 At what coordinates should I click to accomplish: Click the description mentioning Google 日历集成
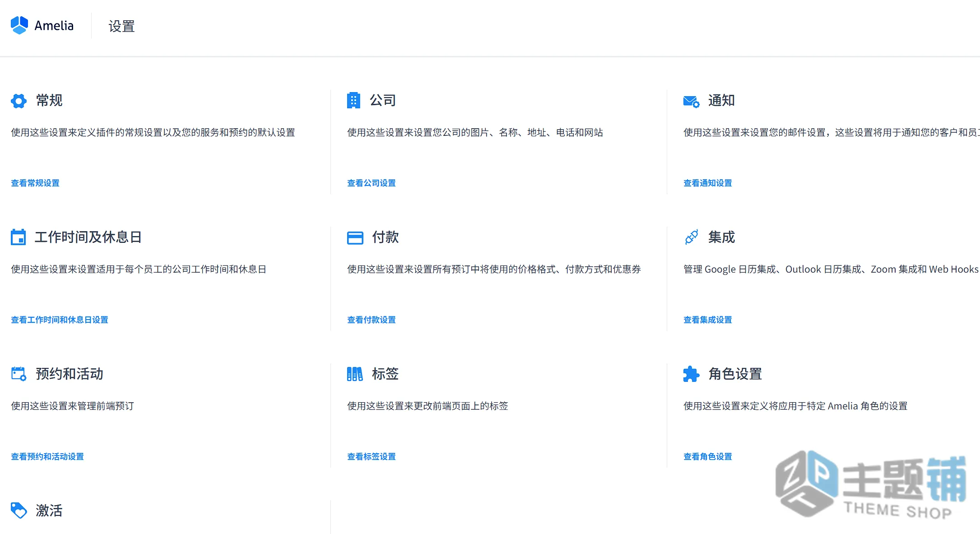pos(831,269)
